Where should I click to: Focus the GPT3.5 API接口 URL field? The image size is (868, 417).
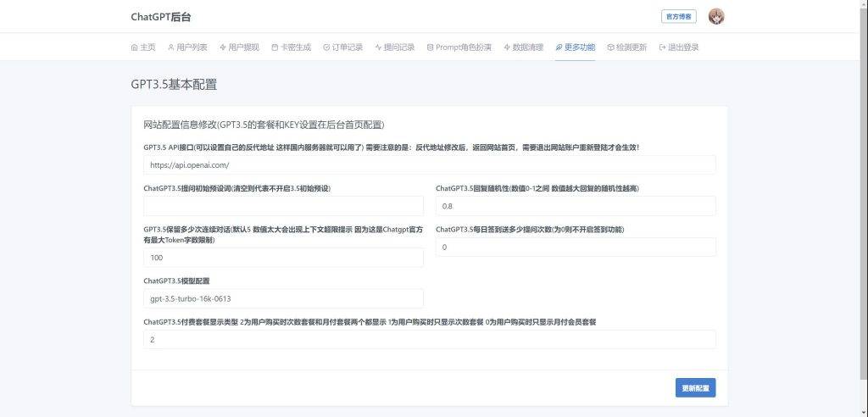click(430, 165)
